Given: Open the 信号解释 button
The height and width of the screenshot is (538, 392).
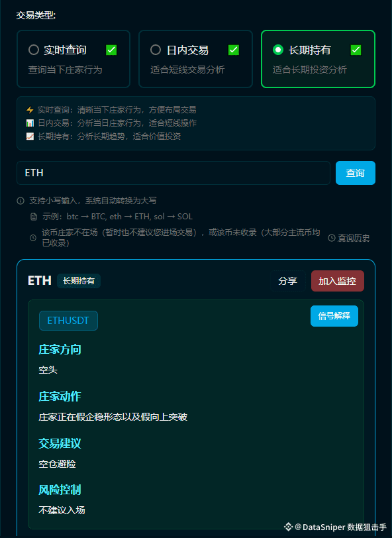Looking at the screenshot, I should point(334,316).
